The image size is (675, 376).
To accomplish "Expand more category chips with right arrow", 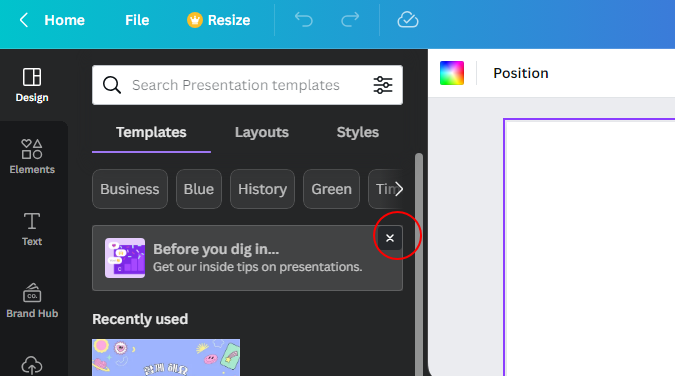I will [399, 189].
